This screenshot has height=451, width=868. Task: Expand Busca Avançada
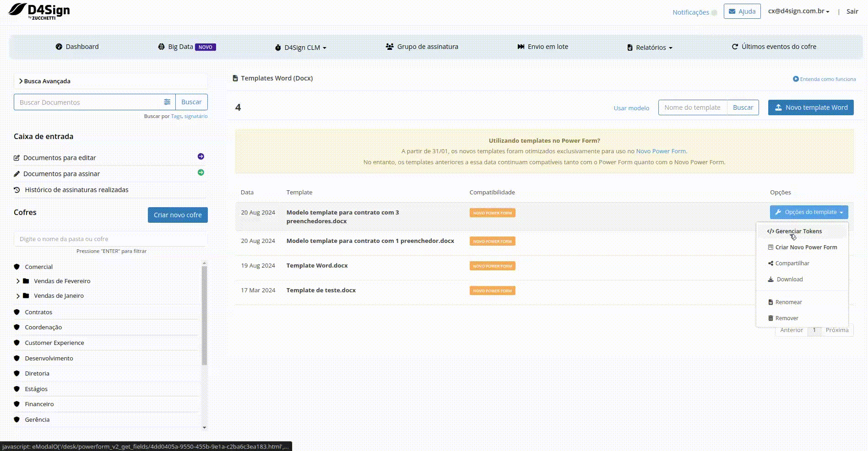[x=111, y=81]
